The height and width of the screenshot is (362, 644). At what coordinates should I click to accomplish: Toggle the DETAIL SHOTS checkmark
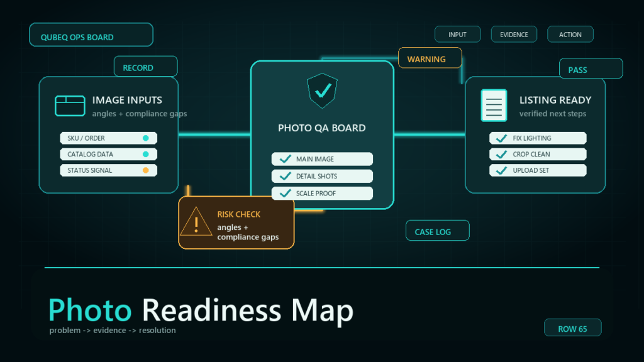click(x=285, y=176)
